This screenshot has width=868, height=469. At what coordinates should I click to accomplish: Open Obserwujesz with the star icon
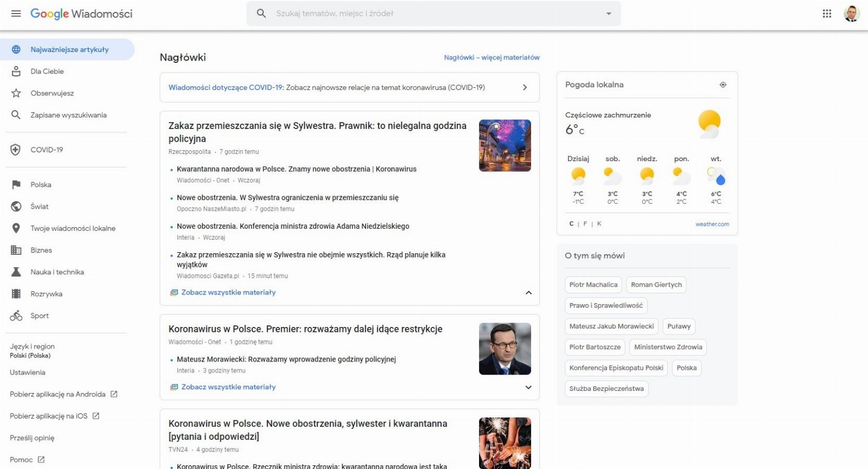[x=52, y=93]
